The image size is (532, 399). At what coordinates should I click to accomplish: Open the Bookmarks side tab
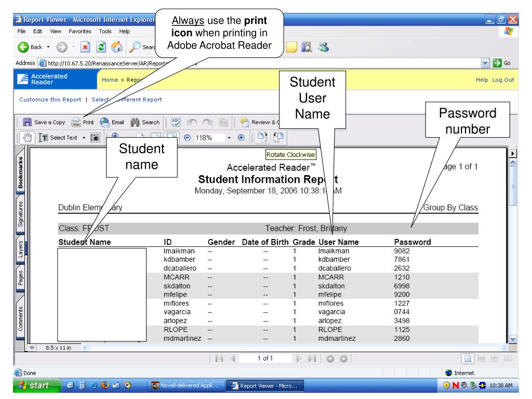pyautogui.click(x=20, y=171)
